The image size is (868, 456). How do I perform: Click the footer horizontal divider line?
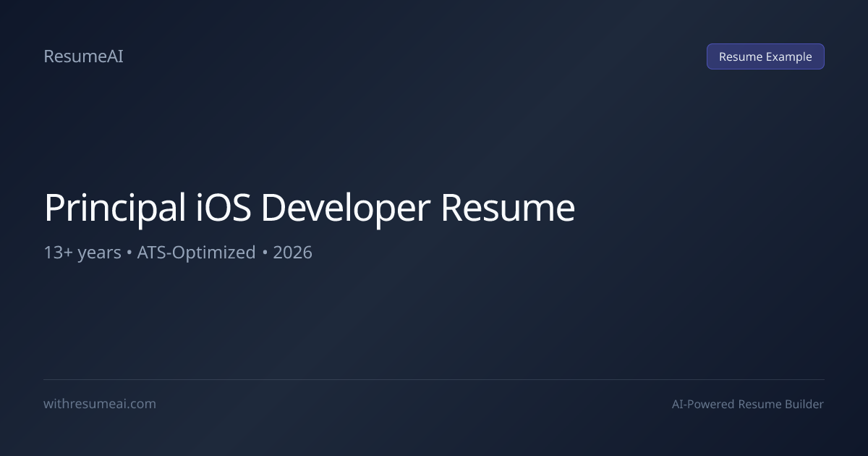[x=434, y=379]
